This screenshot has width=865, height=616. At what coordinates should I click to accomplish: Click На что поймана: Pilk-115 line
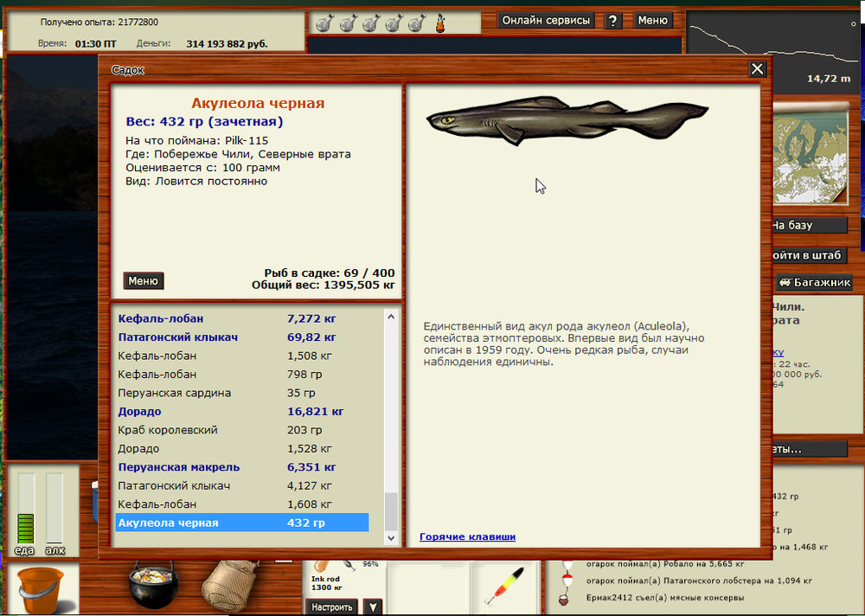pos(197,141)
